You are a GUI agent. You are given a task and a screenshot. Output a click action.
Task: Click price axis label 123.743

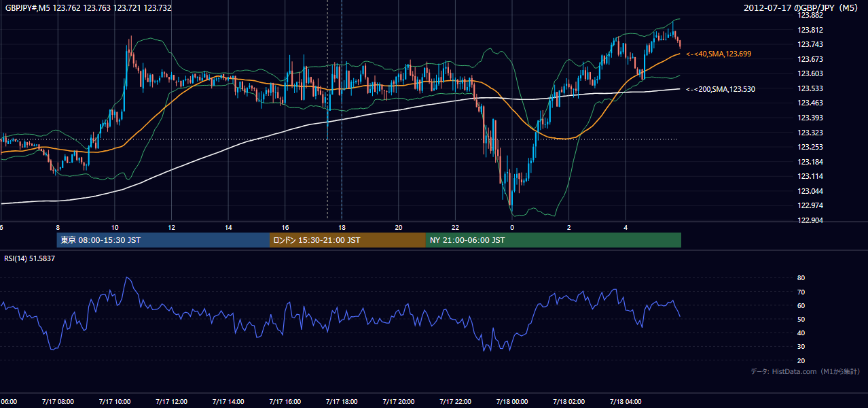pos(809,44)
